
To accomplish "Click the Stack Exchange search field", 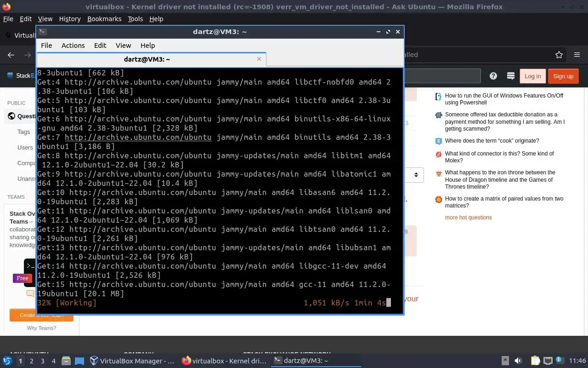I will 442,76.
